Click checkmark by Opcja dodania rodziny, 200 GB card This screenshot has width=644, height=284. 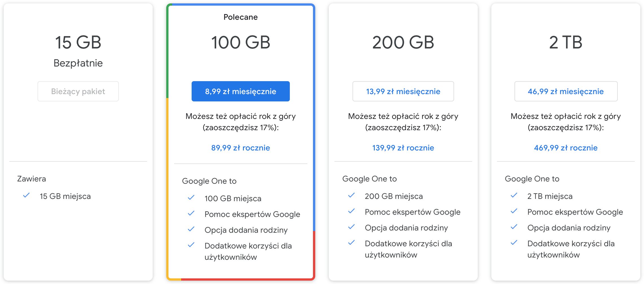pos(351,227)
